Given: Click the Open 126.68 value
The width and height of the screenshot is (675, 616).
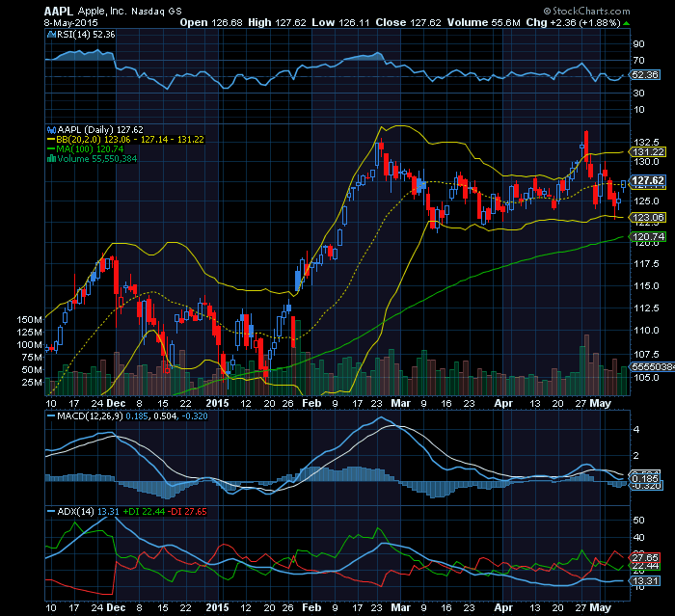Looking at the screenshot, I should coord(211,23).
